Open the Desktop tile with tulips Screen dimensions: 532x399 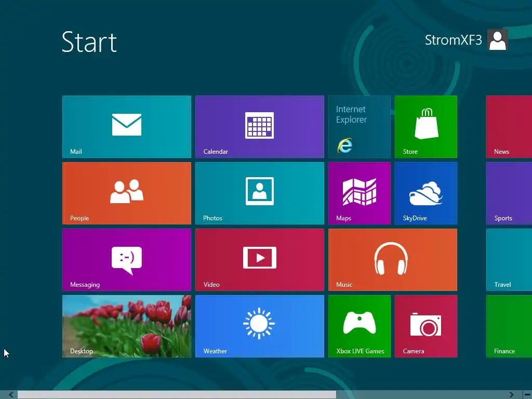click(x=127, y=326)
